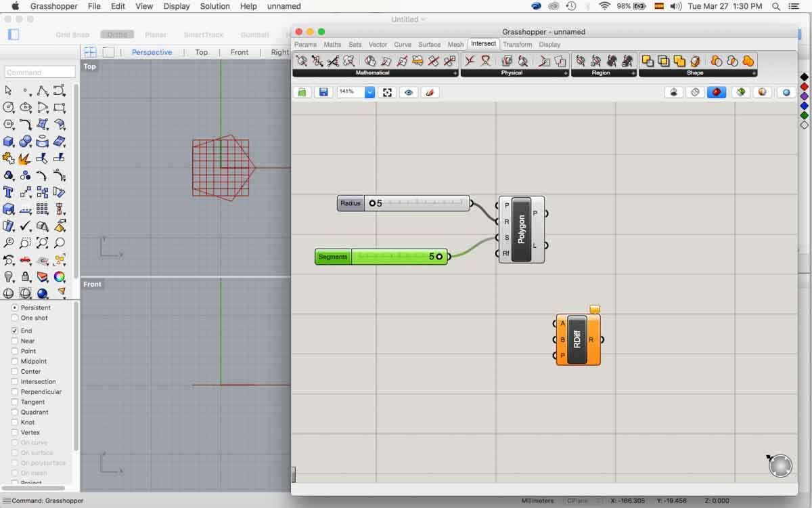Check the Center snap option
This screenshot has height=508, width=812.
tap(15, 371)
